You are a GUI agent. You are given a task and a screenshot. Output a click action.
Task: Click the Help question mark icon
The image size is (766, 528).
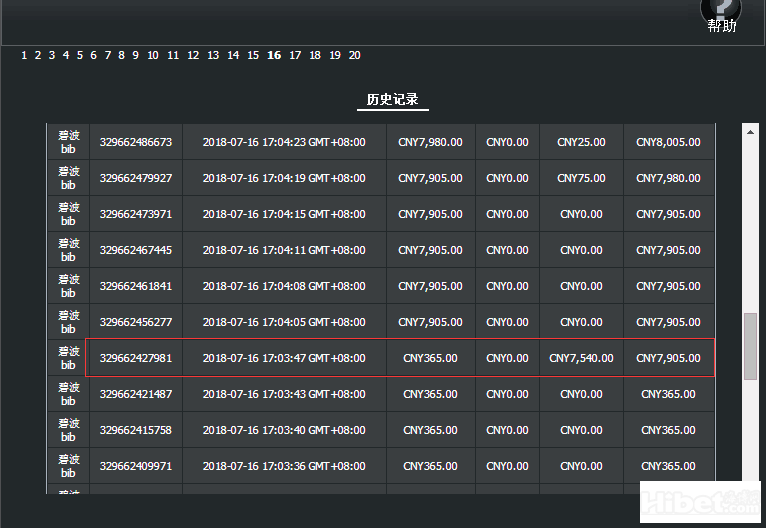coord(721,10)
